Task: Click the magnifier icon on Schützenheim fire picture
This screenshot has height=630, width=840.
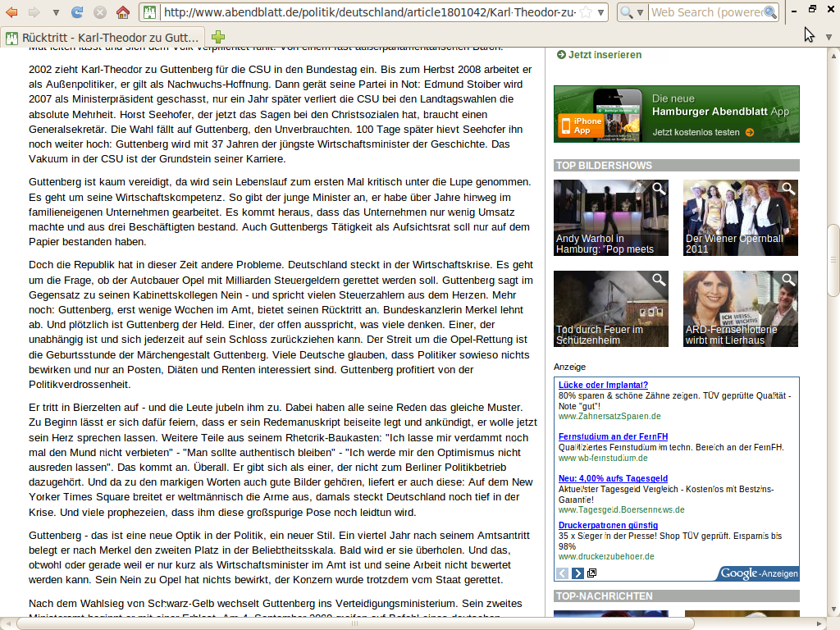Action: [x=659, y=280]
